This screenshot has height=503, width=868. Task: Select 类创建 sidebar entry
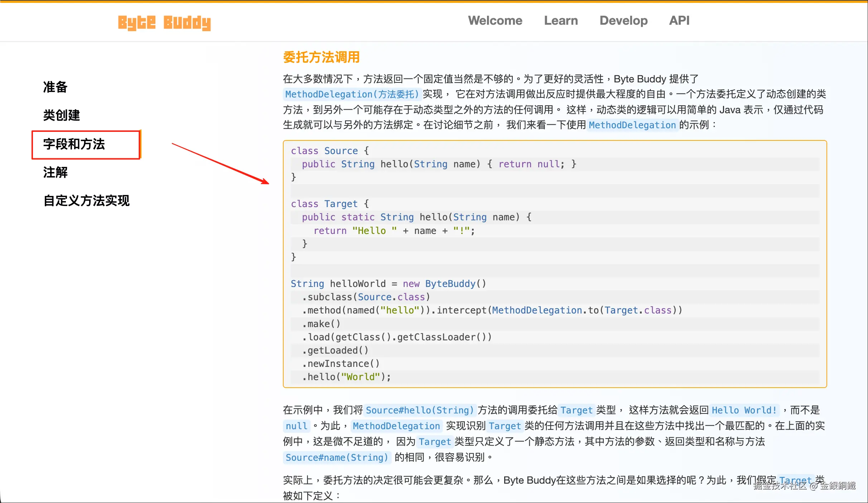(x=61, y=115)
